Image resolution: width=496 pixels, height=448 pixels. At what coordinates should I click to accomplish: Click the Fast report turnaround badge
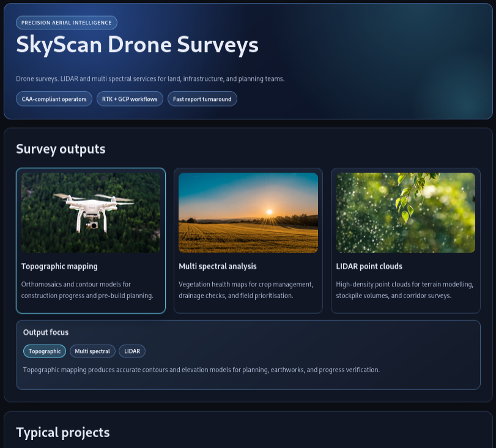point(202,99)
